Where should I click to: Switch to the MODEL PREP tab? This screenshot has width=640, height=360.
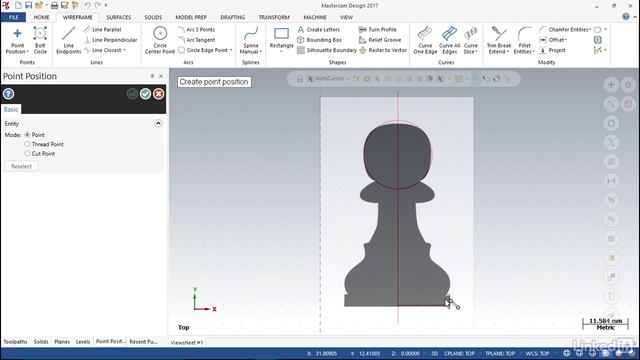[191, 17]
